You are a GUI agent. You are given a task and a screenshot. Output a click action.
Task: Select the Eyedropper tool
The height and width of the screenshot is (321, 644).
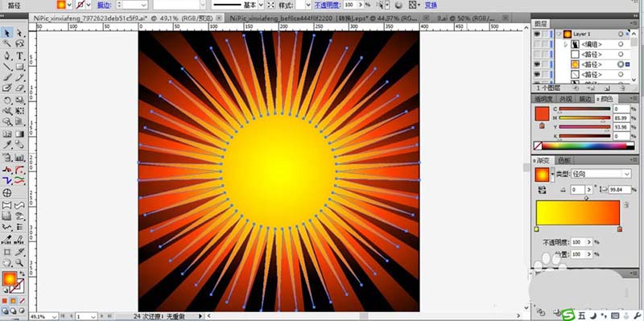click(x=7, y=145)
